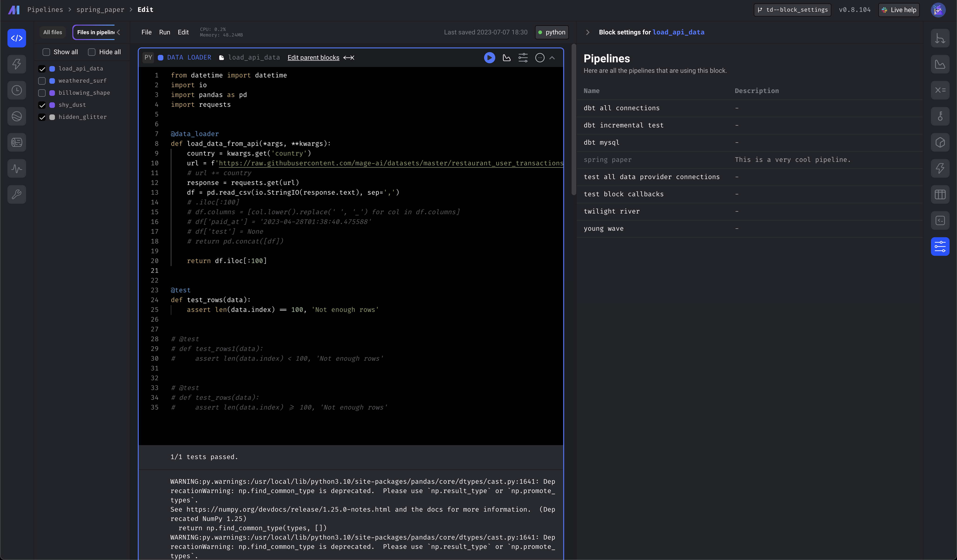
Task: Collapse the file list with the chevron beside Files in pipeline
Action: tap(118, 32)
